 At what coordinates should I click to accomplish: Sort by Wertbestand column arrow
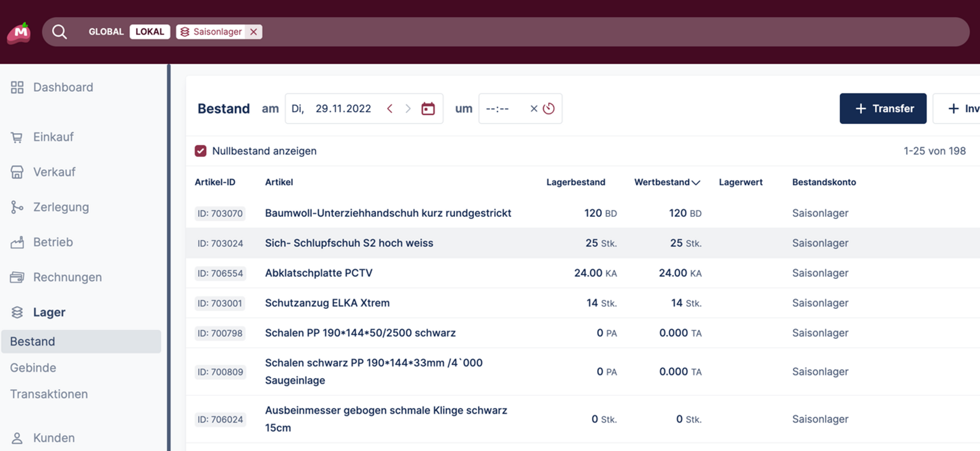click(696, 182)
